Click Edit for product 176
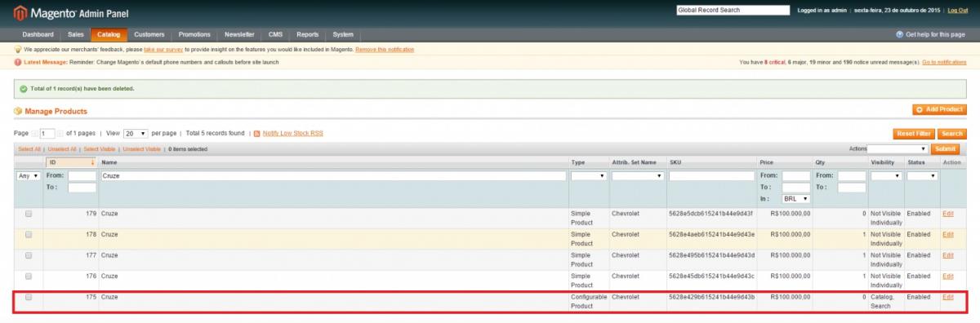The height and width of the screenshot is (323, 980). pyautogui.click(x=947, y=276)
